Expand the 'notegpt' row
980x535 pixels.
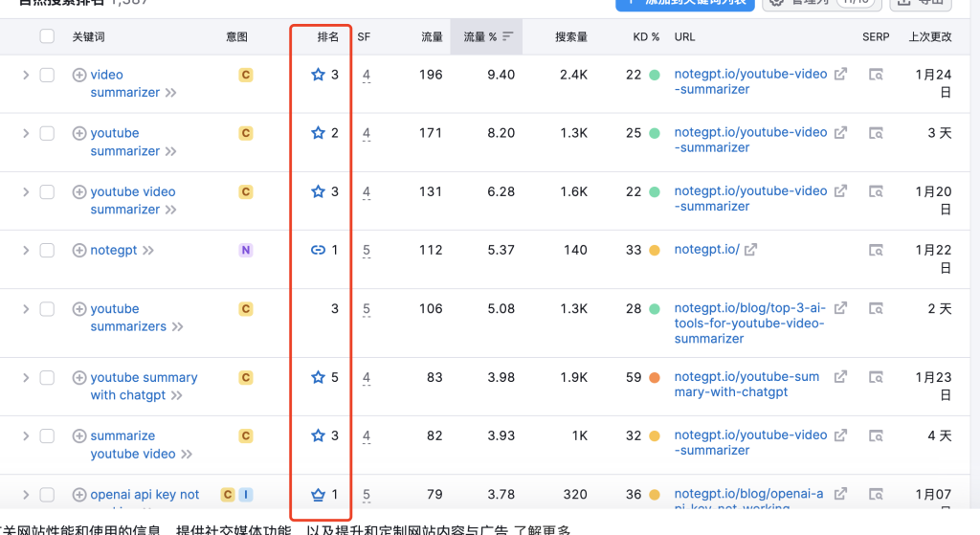pos(26,251)
